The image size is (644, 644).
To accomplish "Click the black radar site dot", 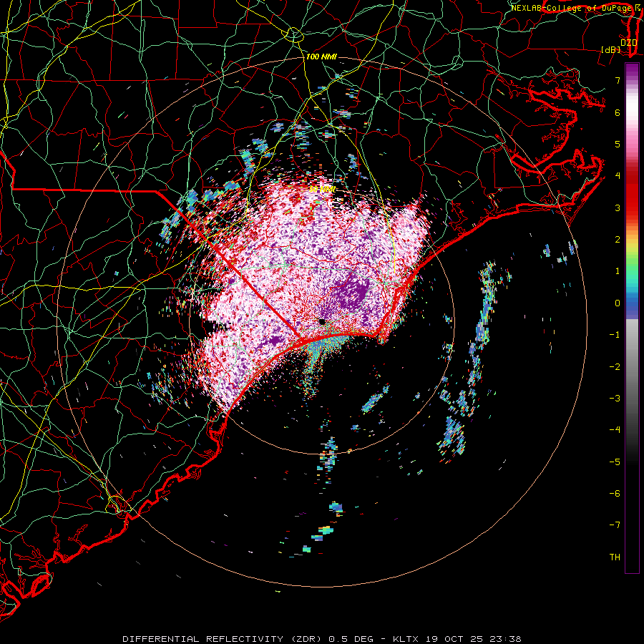I will pyautogui.click(x=323, y=321).
